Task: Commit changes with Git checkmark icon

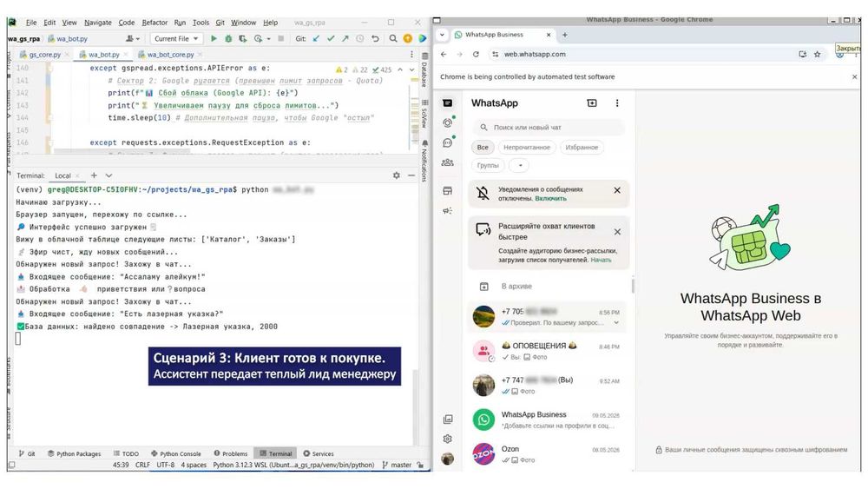Action: pos(331,39)
